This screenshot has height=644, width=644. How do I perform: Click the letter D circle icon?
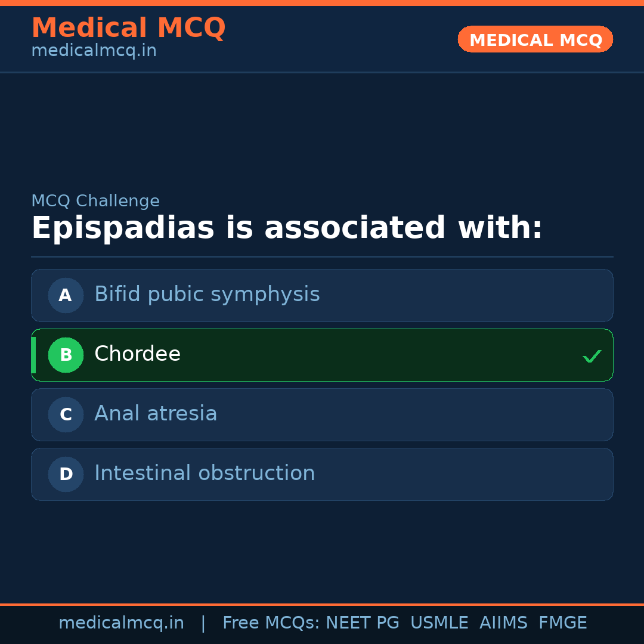tap(66, 474)
